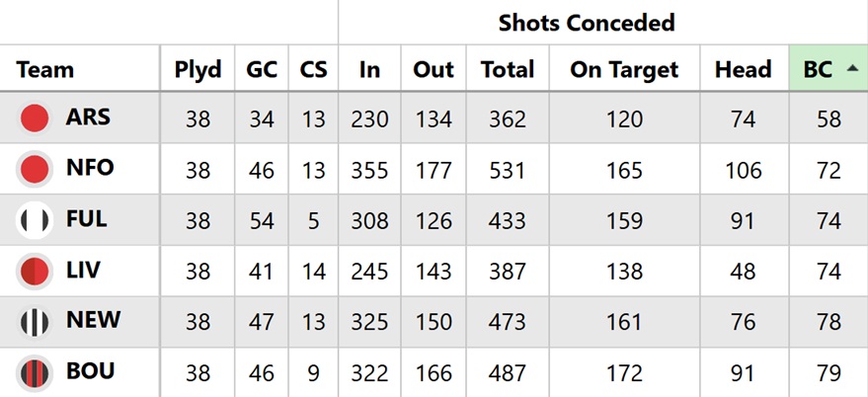Select the ARS team name
The image size is (868, 397).
[88, 118]
